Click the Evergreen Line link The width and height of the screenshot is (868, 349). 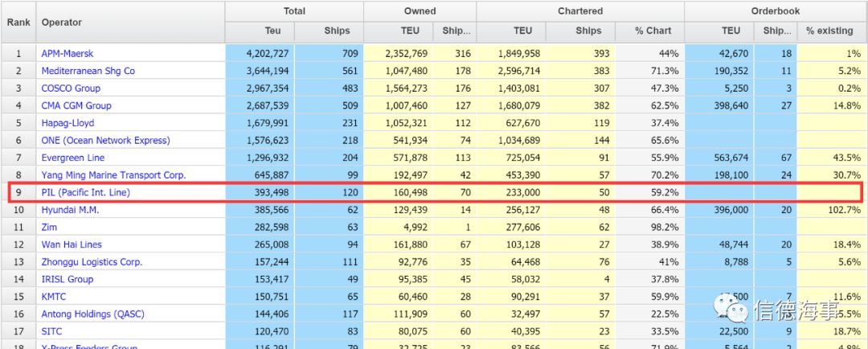click(73, 158)
